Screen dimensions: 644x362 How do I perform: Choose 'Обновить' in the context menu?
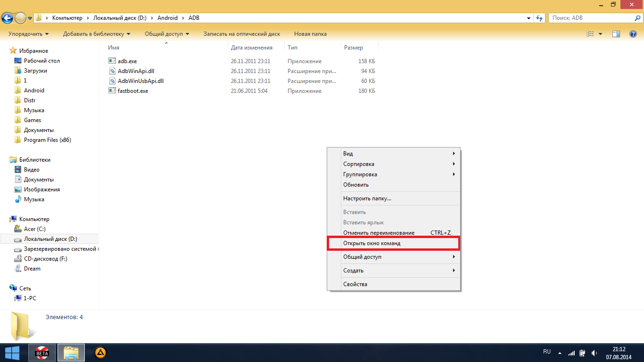[x=394, y=185]
